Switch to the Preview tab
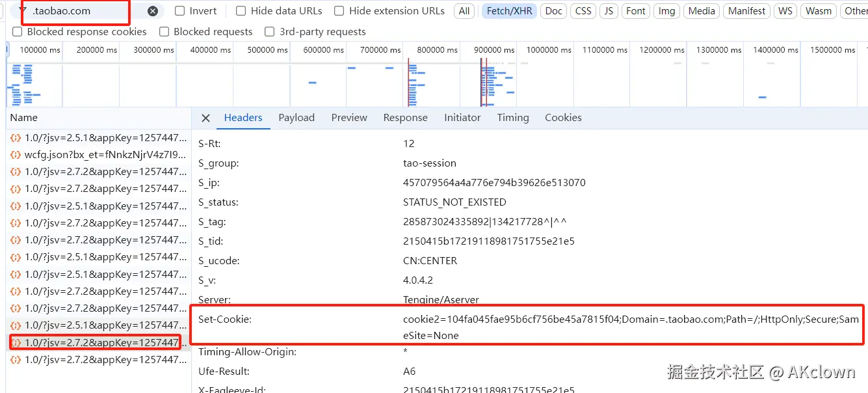This screenshot has width=868, height=393. (349, 118)
